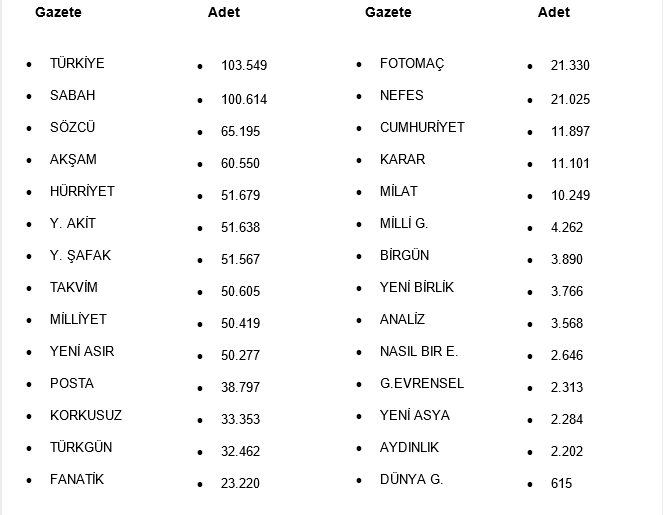Select the number 65.195
This screenshot has height=515, width=663.
pyautogui.click(x=241, y=132)
